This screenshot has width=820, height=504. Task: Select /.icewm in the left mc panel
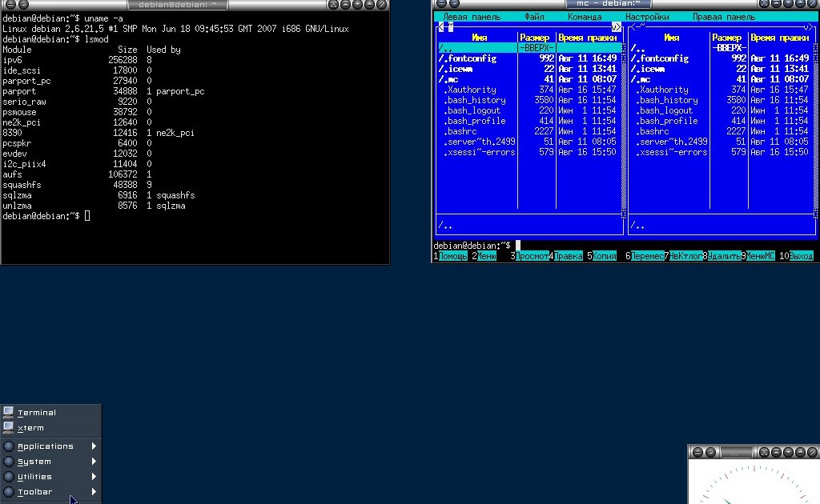[529, 69]
